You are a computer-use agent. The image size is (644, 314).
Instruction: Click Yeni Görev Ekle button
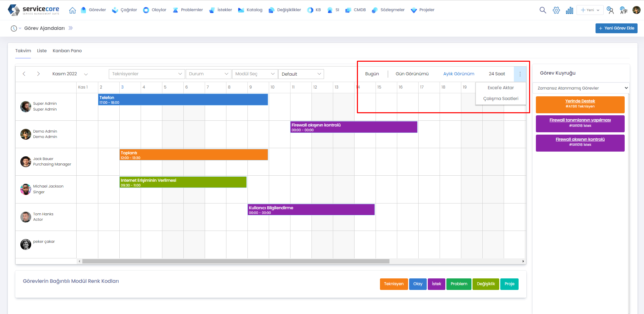(x=616, y=28)
